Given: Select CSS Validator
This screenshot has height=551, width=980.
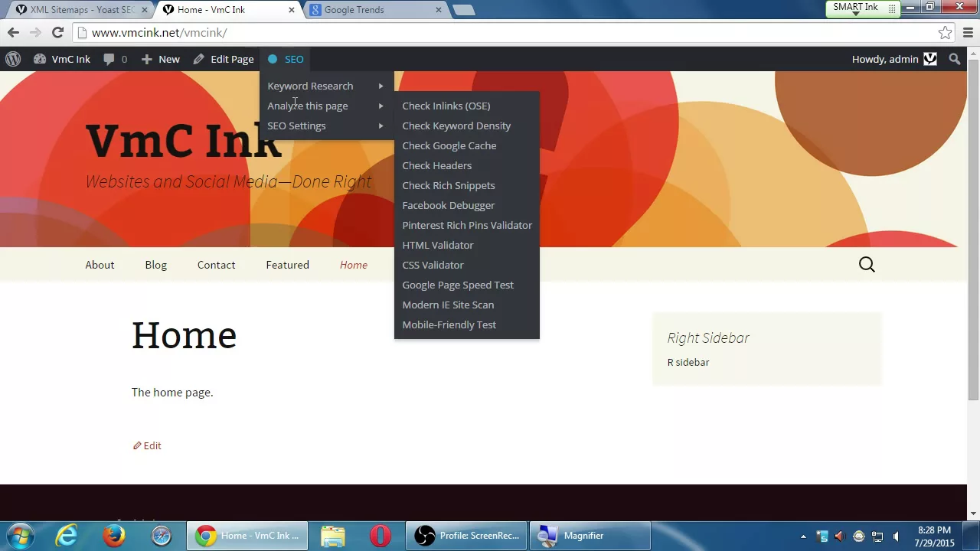Looking at the screenshot, I should [433, 265].
